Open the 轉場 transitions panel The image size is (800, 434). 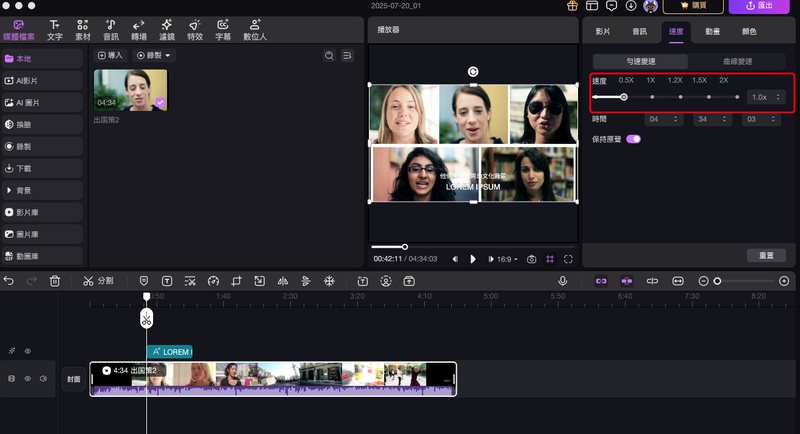coord(139,30)
